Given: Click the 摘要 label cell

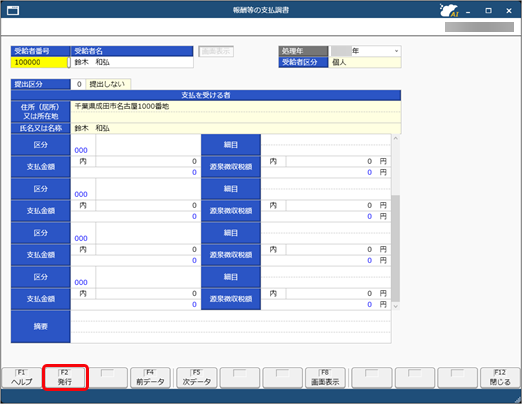Looking at the screenshot, I should point(41,327).
